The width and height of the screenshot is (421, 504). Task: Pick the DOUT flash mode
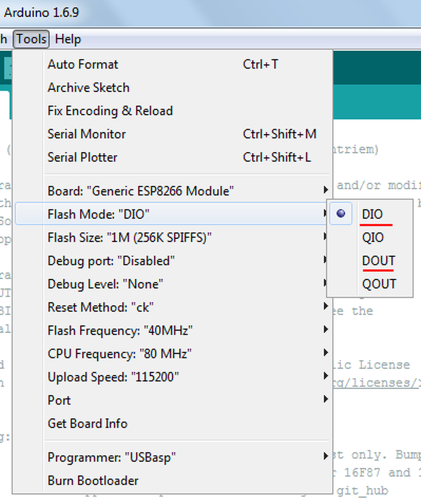pos(370,261)
